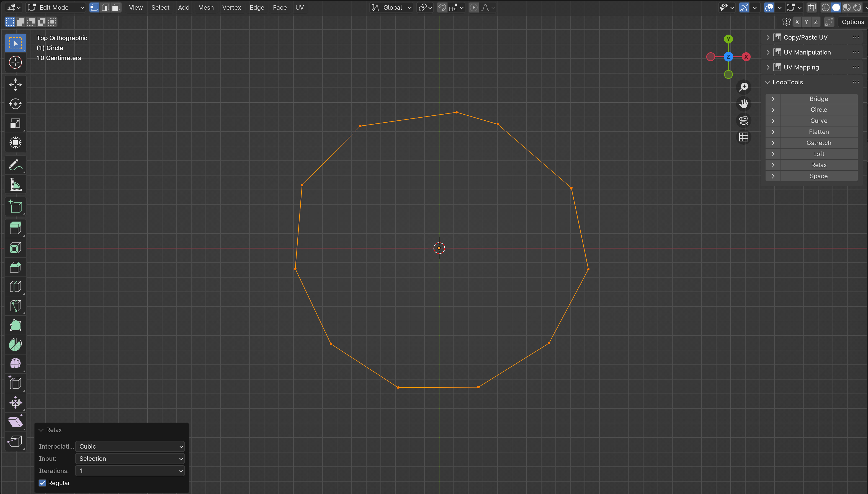Click the LoopTools Bridge button

(x=818, y=99)
